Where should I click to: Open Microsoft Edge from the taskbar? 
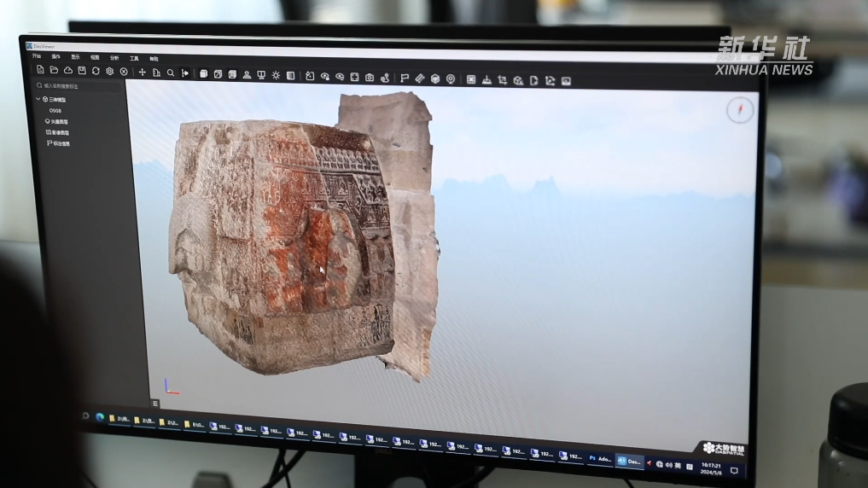click(x=100, y=417)
